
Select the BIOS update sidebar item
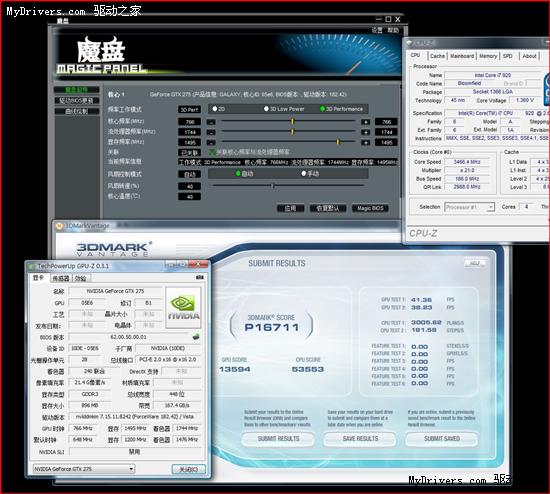click(x=76, y=101)
